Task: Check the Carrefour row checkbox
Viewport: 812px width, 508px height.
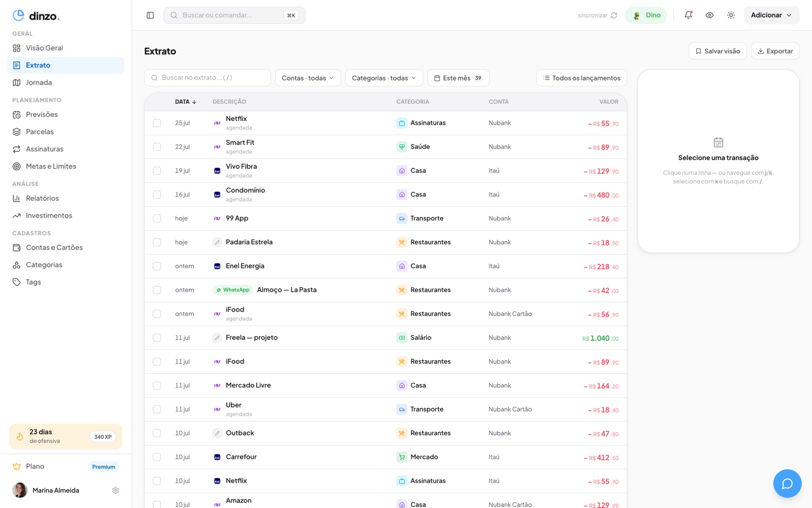Action: click(x=157, y=457)
